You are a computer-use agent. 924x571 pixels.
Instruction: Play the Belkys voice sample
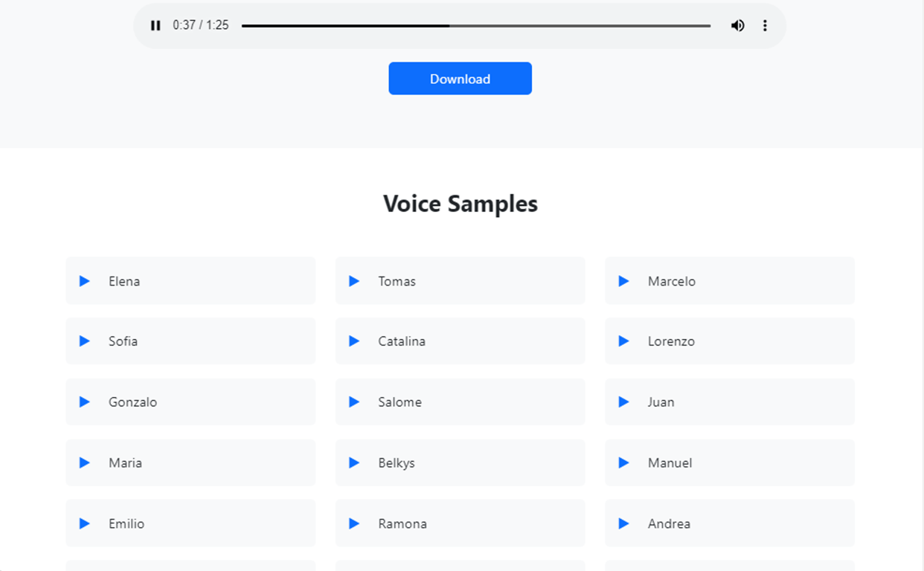(x=354, y=462)
